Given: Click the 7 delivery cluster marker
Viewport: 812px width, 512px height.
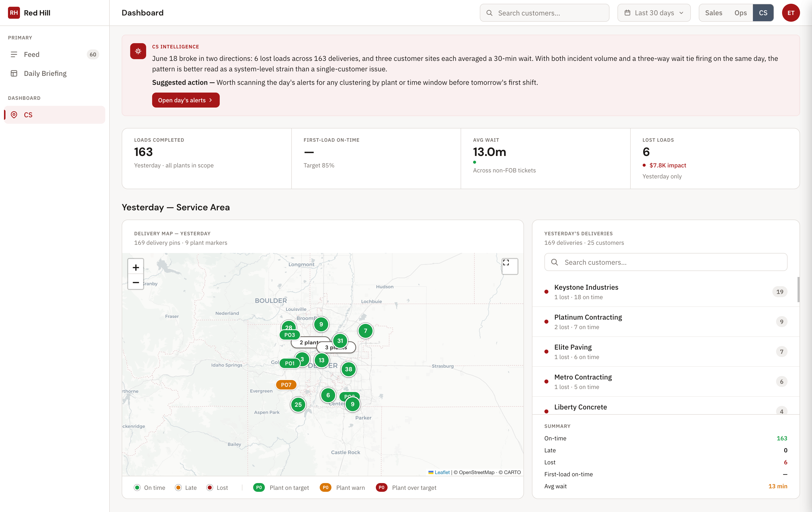Looking at the screenshot, I should tap(365, 331).
